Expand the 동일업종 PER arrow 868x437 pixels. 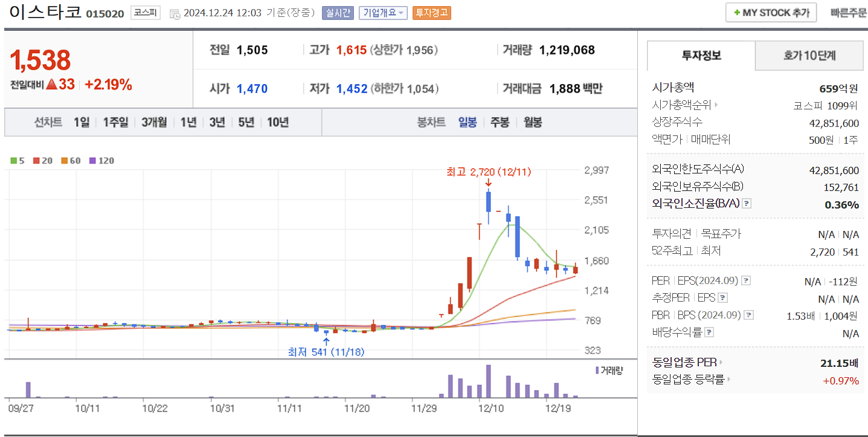[721, 361]
